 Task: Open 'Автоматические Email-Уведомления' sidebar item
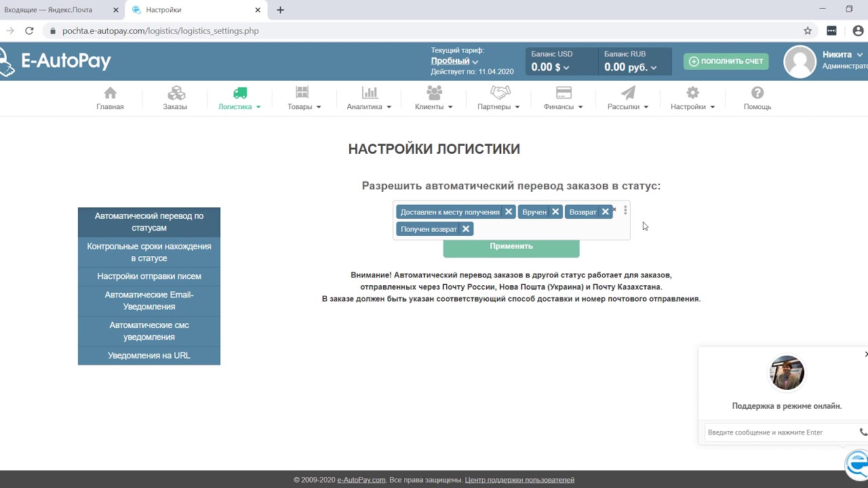click(x=149, y=301)
